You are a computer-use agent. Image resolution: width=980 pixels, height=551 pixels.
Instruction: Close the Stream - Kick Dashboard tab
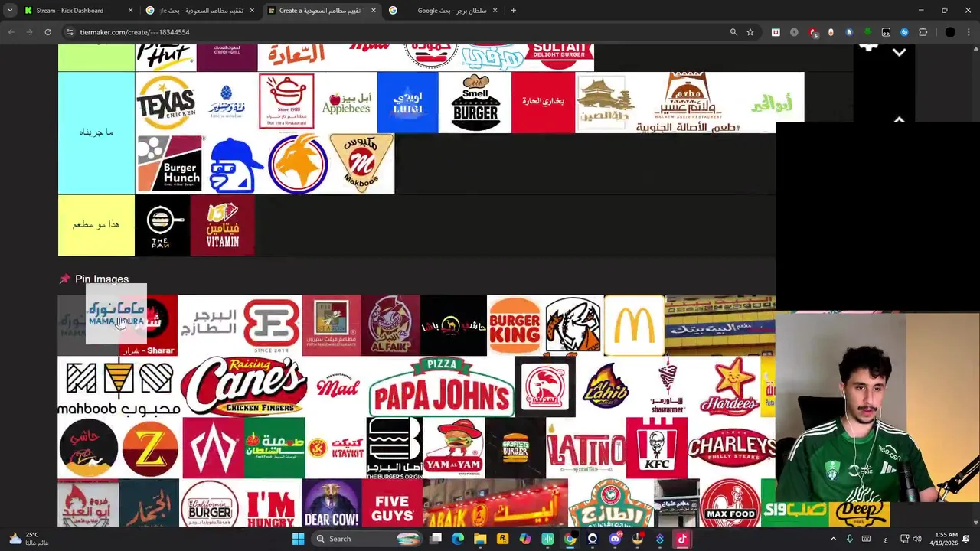tap(130, 11)
